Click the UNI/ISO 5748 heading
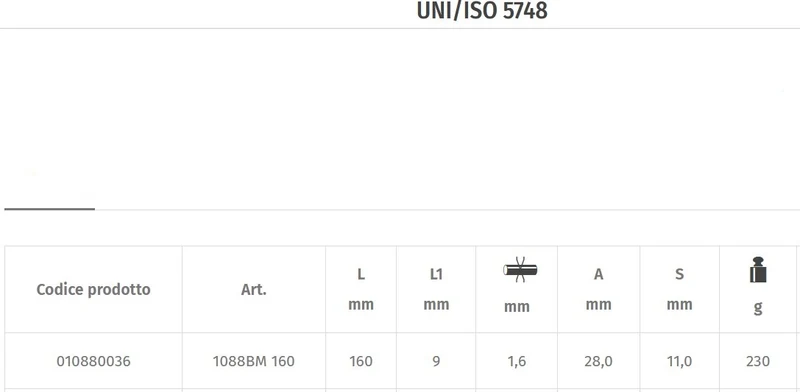 [482, 10]
